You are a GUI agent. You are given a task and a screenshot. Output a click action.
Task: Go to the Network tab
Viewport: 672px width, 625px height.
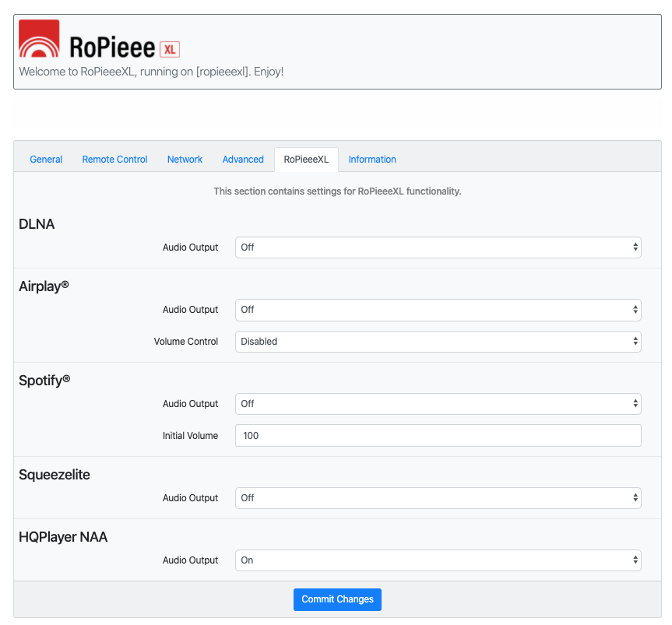185,160
